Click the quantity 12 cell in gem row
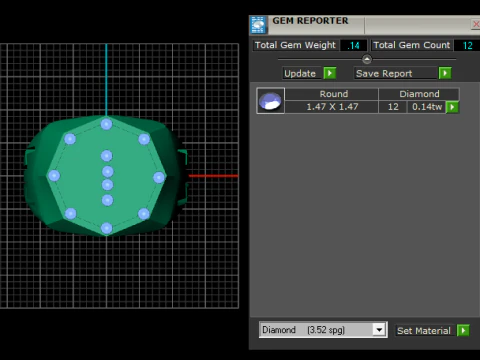This screenshot has width=480, height=360. (x=393, y=107)
